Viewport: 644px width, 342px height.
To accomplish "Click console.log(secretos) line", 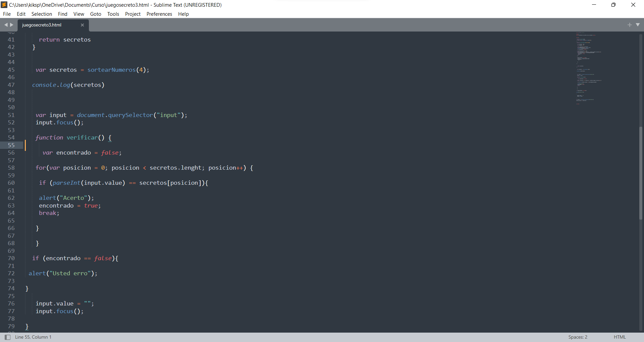I will point(68,85).
